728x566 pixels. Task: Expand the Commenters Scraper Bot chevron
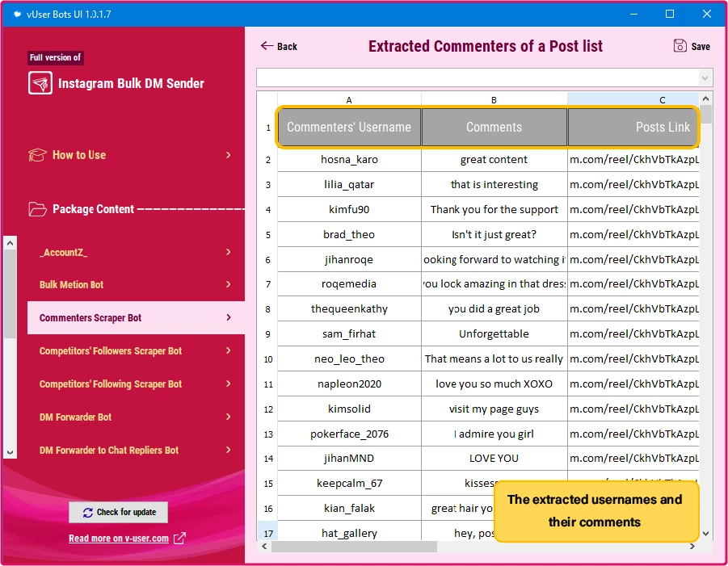[x=229, y=317]
